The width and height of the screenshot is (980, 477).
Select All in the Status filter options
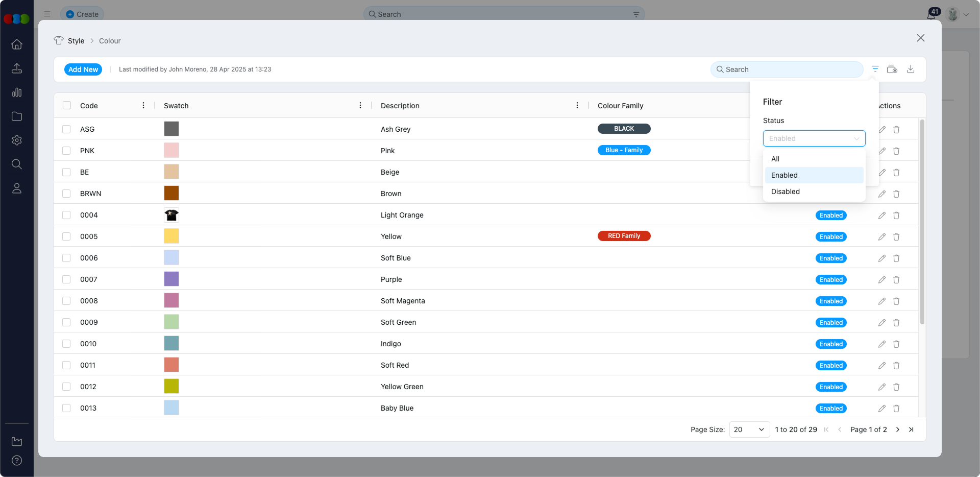click(x=775, y=159)
